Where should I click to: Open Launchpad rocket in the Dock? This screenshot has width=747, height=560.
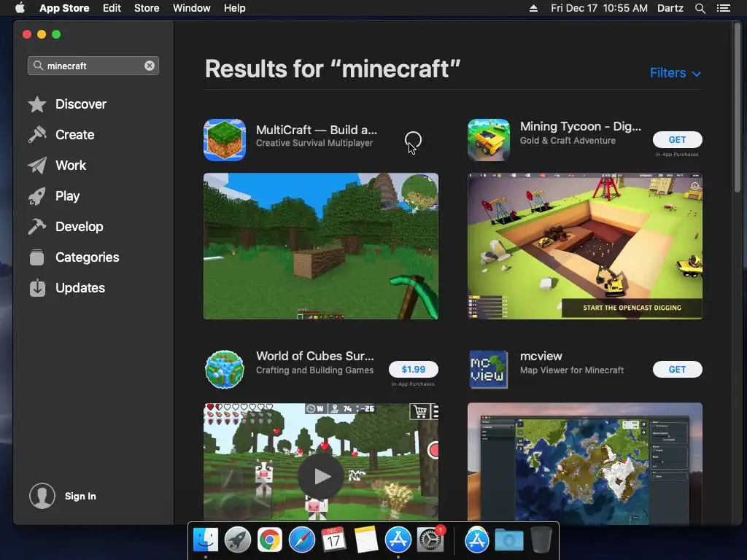pos(238,540)
